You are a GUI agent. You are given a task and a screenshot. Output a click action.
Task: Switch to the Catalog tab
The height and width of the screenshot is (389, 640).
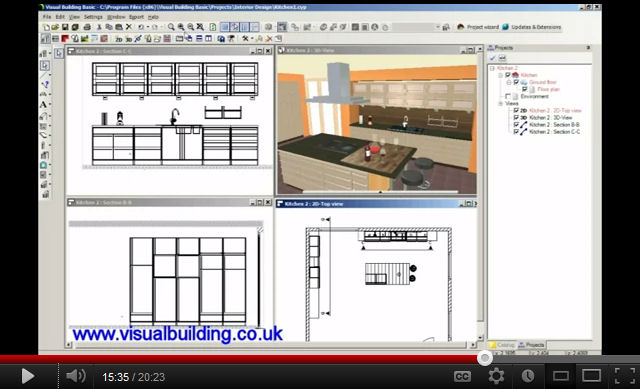502,345
